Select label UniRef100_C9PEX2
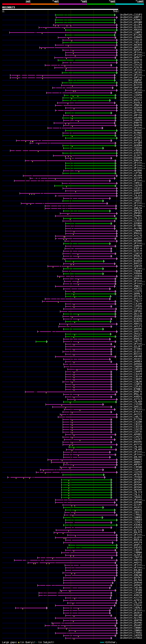This screenshot has height=644, width=146. (131, 183)
